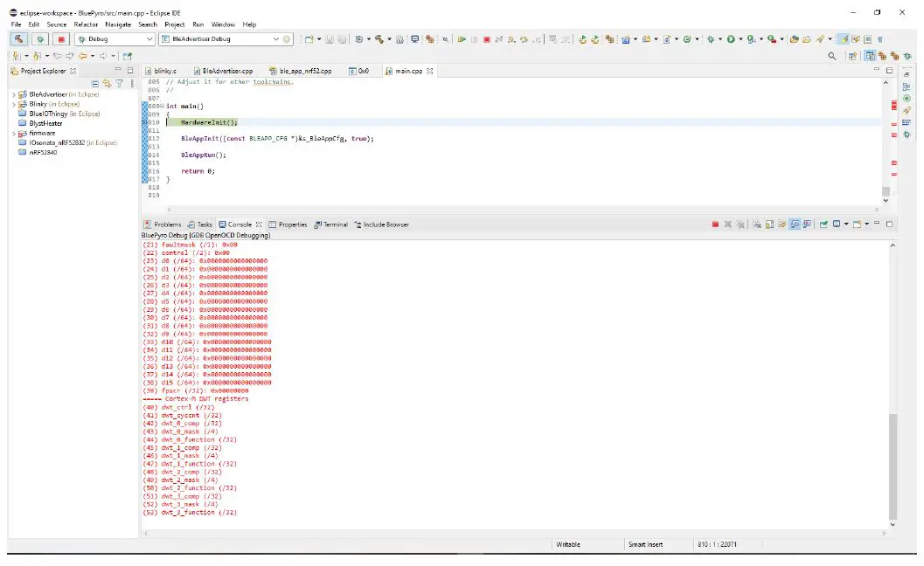The width and height of the screenshot is (924, 566).
Task: Open the Back history dropdown arrow
Action: click(x=93, y=56)
